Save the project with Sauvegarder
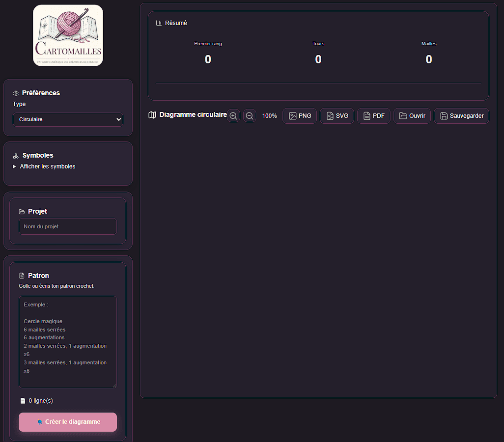Image resolution: width=504 pixels, height=442 pixels. 461,116
